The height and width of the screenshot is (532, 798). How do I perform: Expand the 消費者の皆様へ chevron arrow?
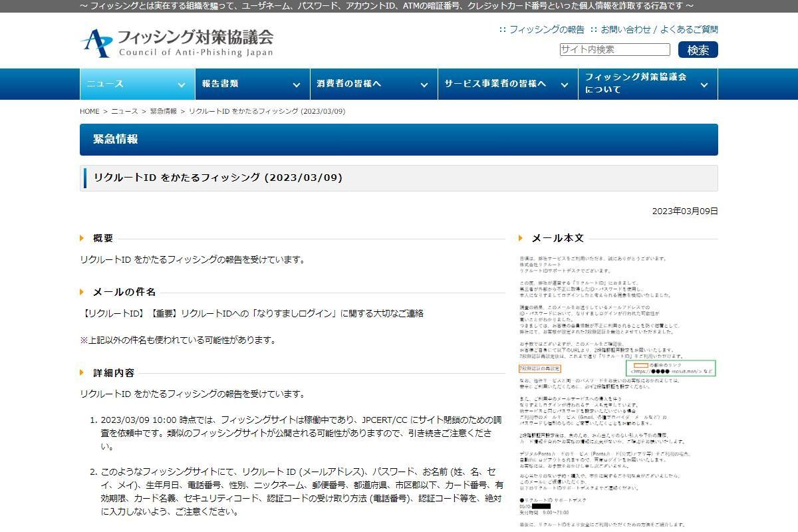[424, 84]
